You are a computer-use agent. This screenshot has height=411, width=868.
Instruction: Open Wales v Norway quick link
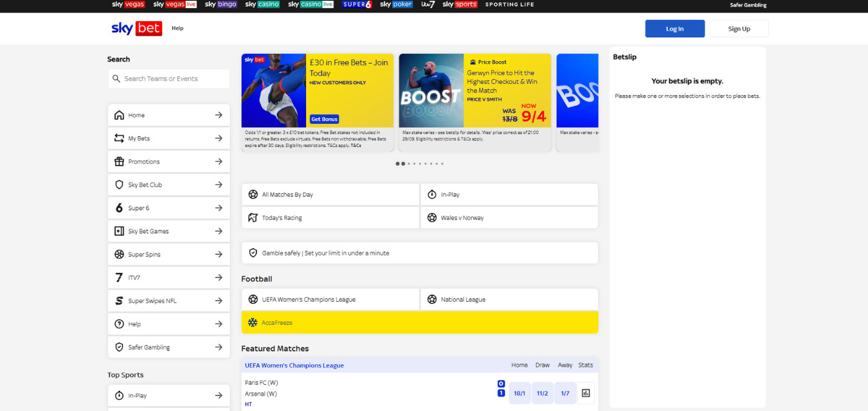coord(509,218)
